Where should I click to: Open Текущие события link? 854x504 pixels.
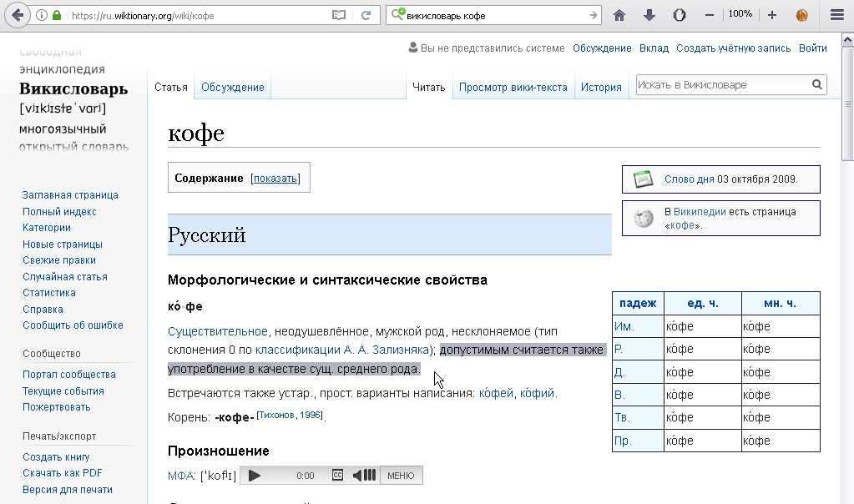click(63, 391)
